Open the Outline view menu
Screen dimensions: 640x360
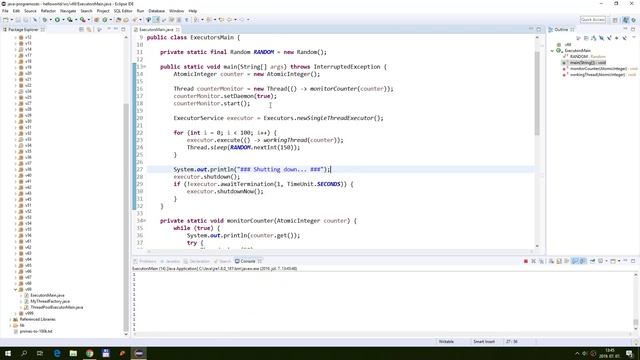point(634,38)
